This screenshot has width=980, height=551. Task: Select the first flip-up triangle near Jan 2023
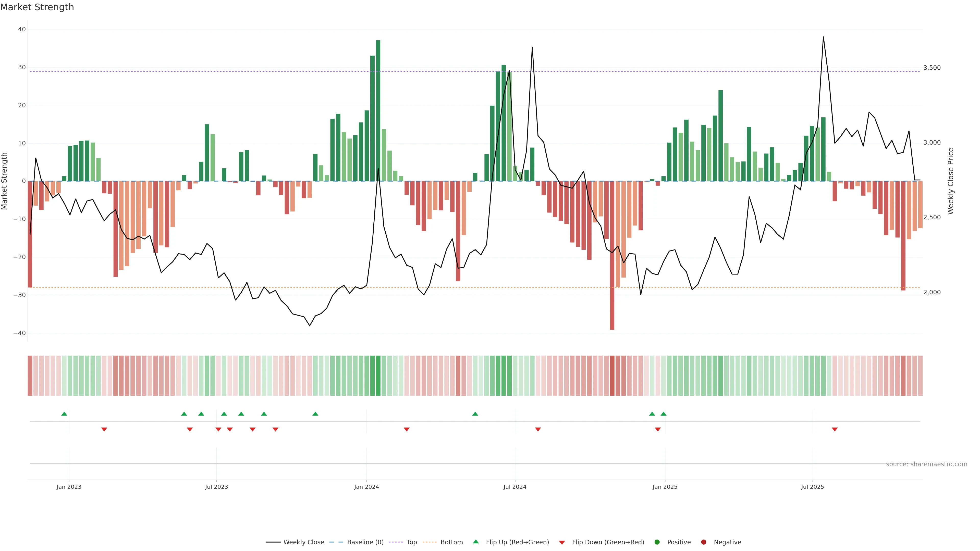pos(64,414)
